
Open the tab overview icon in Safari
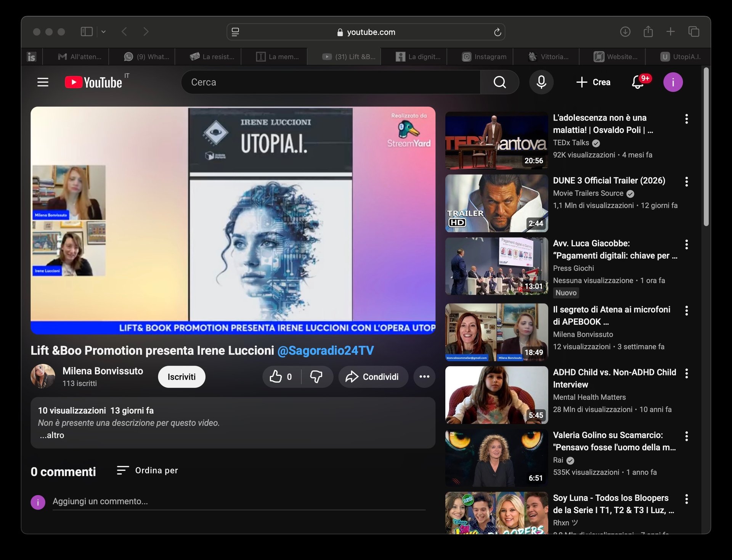693,32
